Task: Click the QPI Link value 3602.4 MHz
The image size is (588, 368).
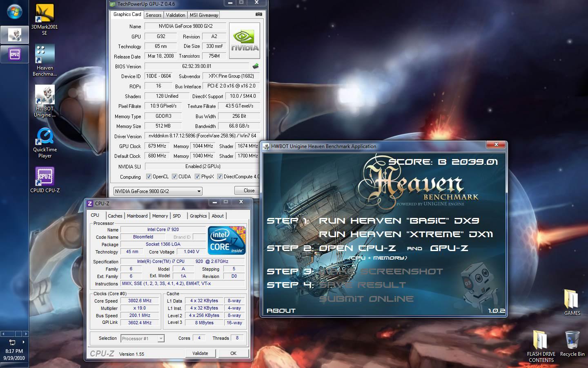Action: [x=140, y=323]
